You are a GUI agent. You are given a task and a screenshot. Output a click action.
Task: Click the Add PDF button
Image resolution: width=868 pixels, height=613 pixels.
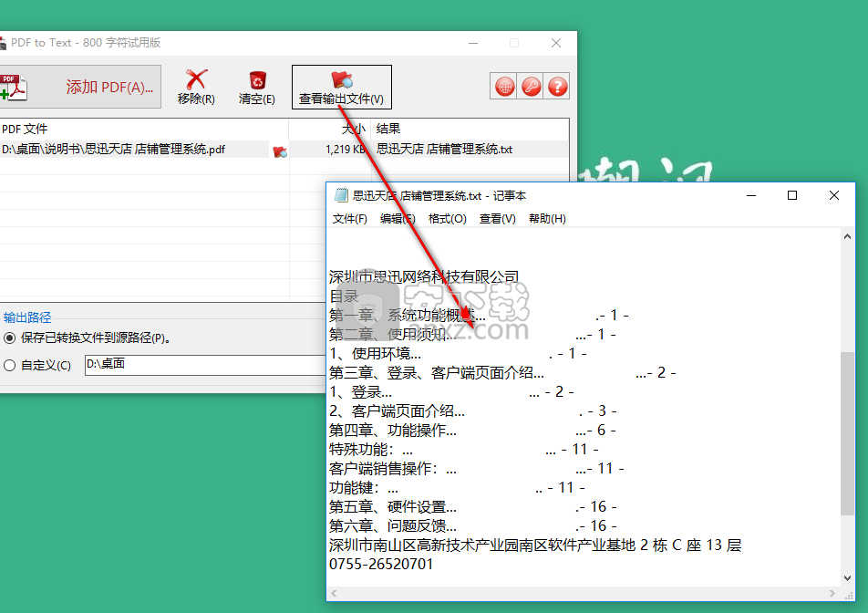pyautogui.click(x=79, y=87)
